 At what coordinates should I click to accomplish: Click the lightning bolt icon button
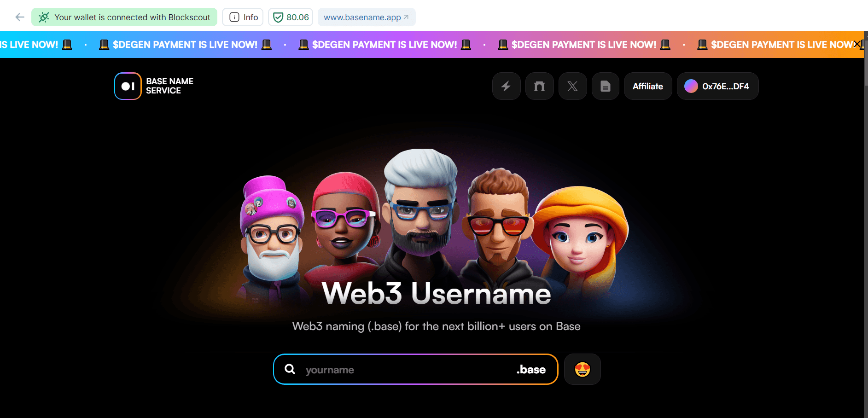506,86
